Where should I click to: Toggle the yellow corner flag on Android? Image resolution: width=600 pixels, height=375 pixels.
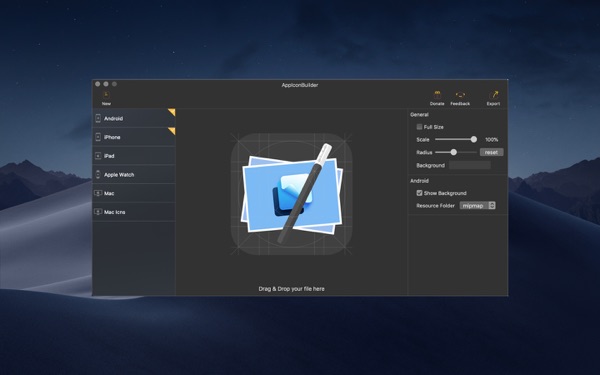point(172,112)
